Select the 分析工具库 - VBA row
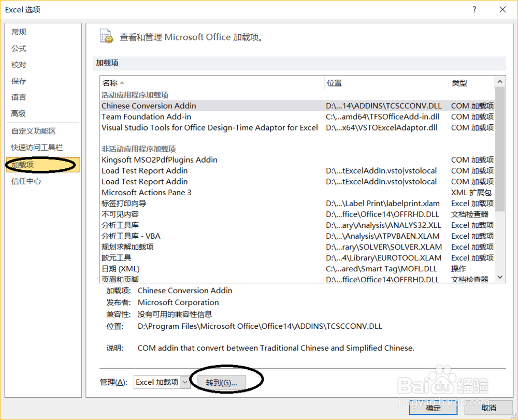The image size is (518, 420). tap(297, 236)
